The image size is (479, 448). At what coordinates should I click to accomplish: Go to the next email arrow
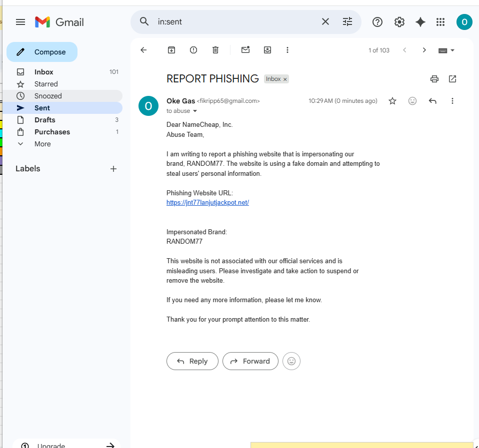[424, 50]
